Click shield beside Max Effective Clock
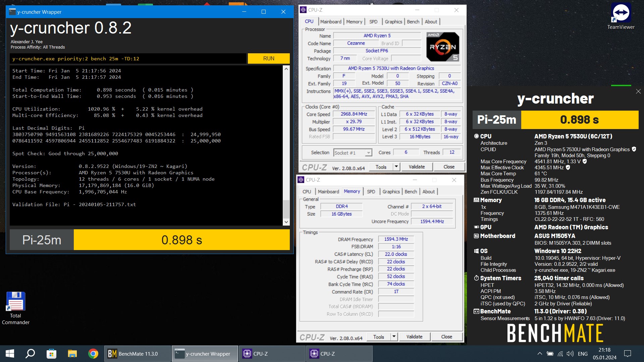 coord(568,167)
